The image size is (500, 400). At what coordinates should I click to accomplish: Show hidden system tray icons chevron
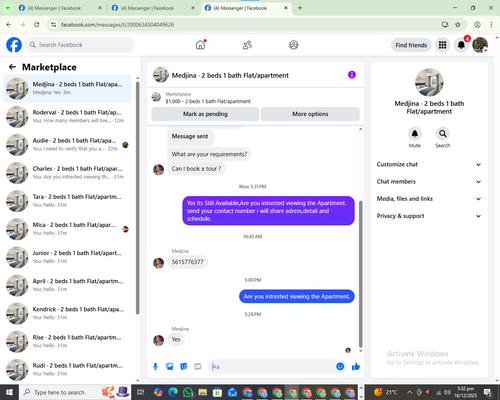click(410, 392)
